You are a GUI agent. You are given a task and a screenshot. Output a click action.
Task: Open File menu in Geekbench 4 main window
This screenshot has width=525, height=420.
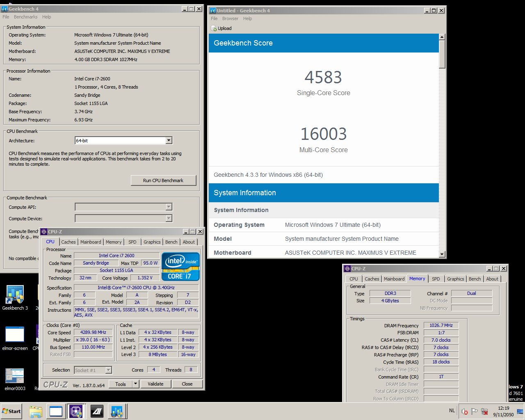pos(6,17)
